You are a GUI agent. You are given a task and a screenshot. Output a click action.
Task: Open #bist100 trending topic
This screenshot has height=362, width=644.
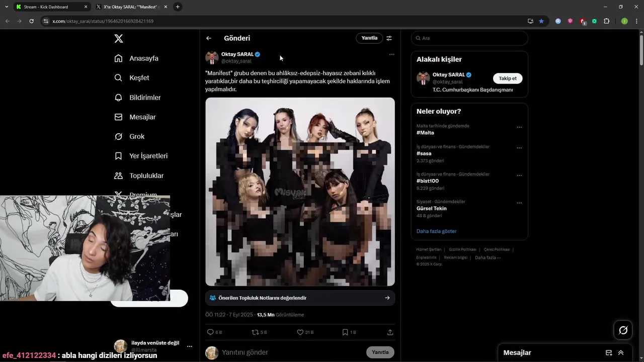coord(428,181)
